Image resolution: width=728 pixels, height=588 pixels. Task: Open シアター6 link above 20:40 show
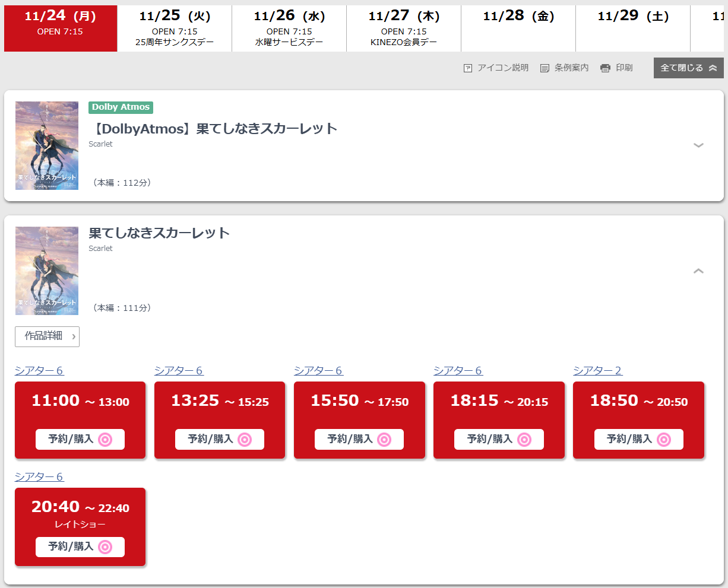click(39, 477)
